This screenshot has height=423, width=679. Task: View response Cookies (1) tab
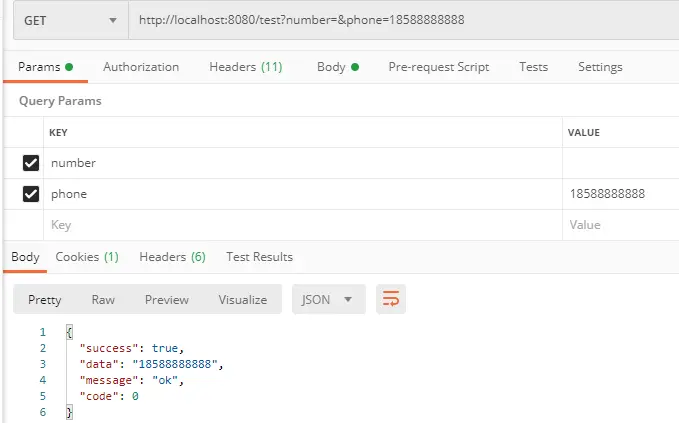tap(87, 257)
